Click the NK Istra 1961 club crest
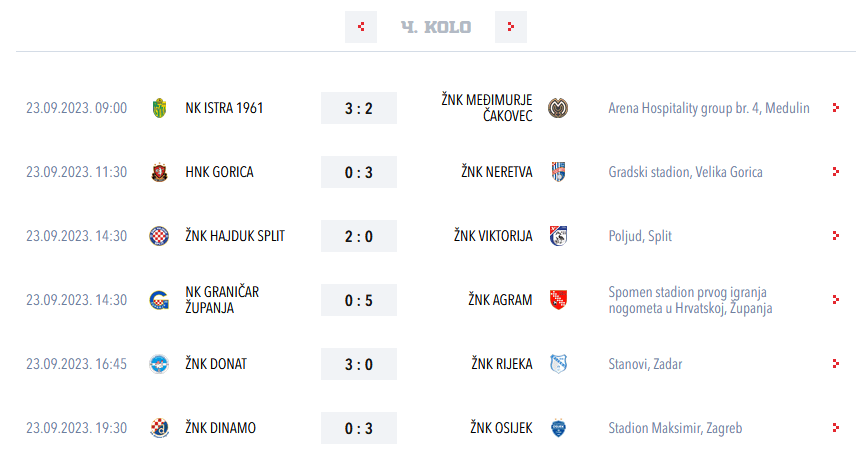This screenshot has width=865, height=468. pyautogui.click(x=159, y=108)
